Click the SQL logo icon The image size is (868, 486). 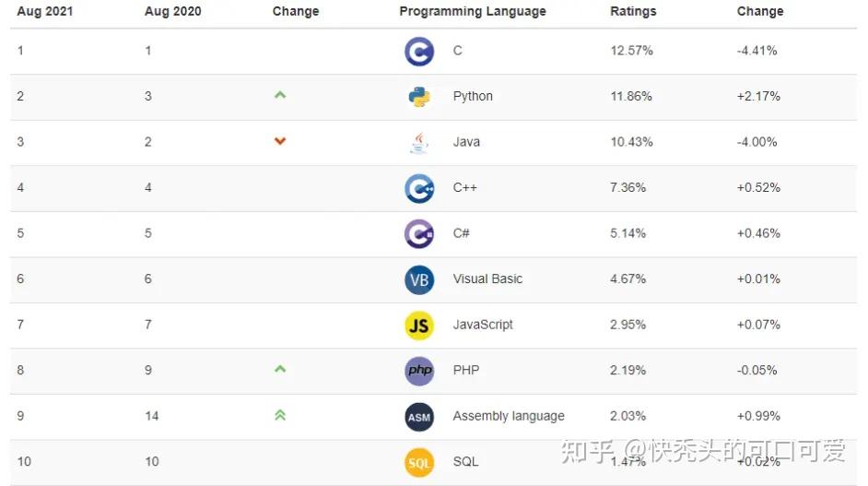tap(419, 462)
